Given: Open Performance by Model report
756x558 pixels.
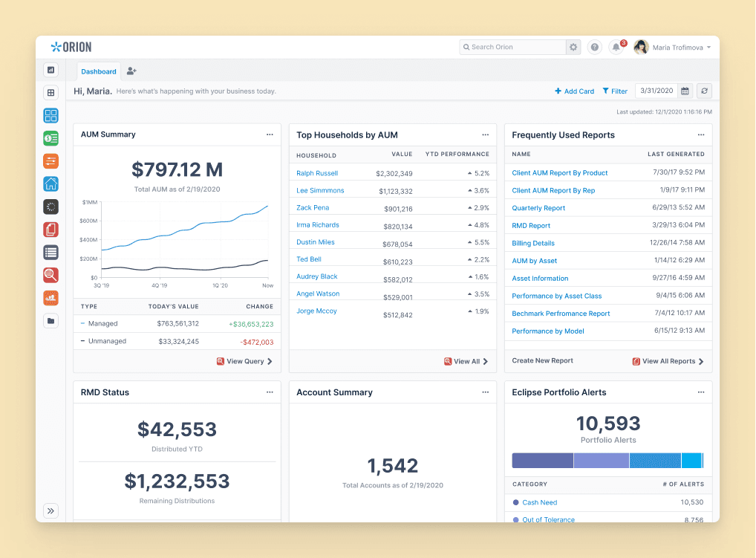Looking at the screenshot, I should pyautogui.click(x=548, y=331).
